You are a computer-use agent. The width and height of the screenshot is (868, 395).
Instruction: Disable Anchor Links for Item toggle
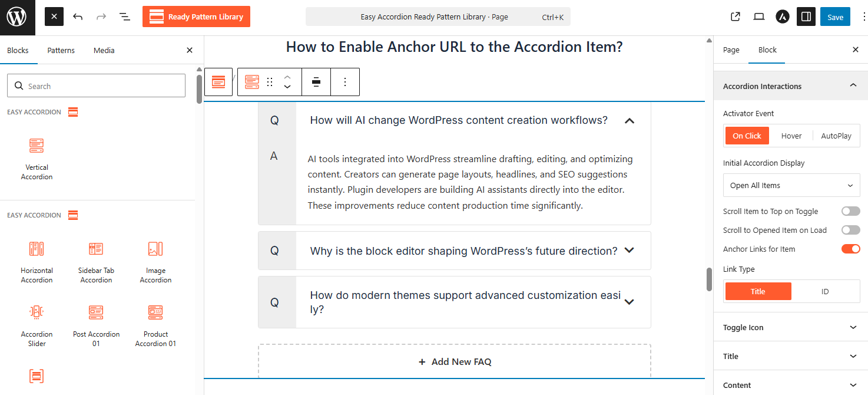[850, 249]
